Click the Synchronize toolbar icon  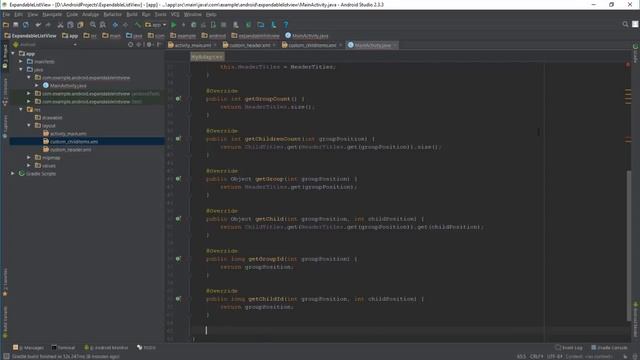pyautogui.click(x=26, y=25)
